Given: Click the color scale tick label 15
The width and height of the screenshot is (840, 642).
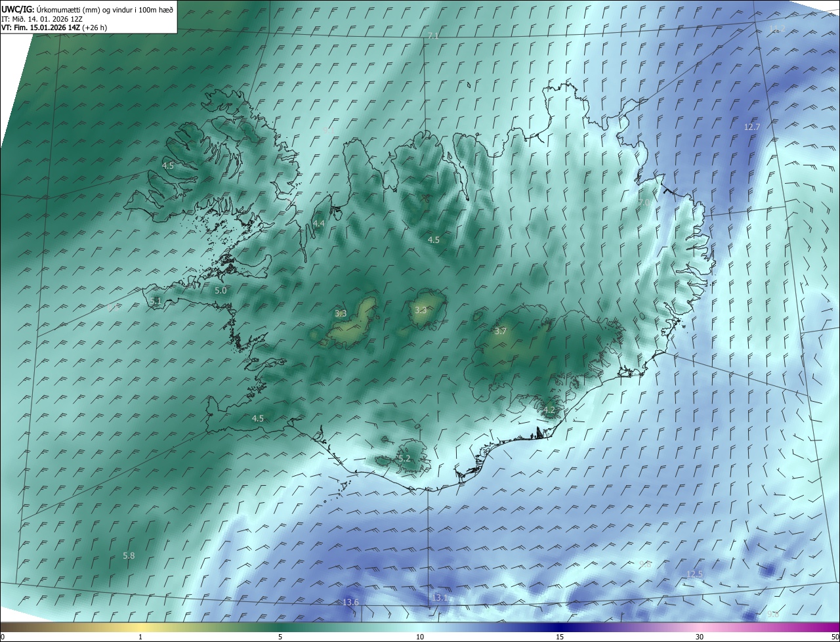Looking at the screenshot, I should coord(560,637).
